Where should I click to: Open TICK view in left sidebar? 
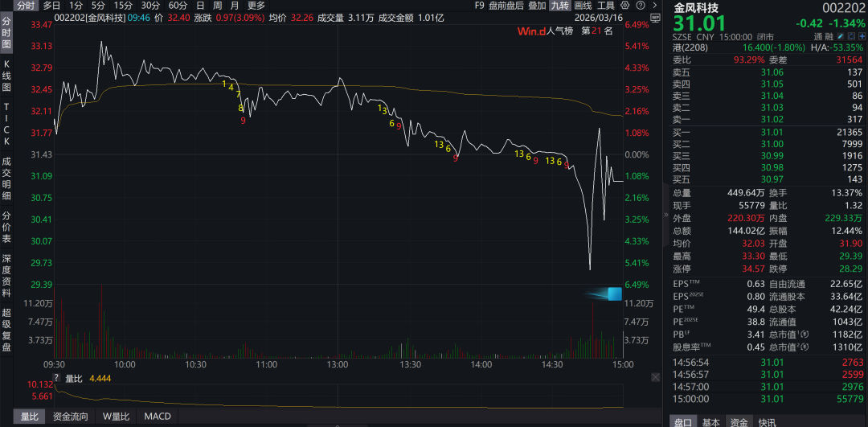pyautogui.click(x=6, y=123)
